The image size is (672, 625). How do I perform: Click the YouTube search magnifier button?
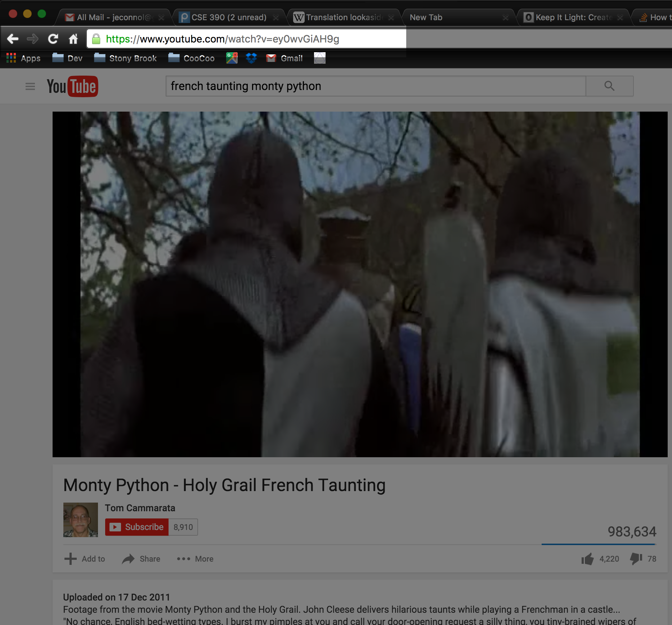[x=609, y=86]
